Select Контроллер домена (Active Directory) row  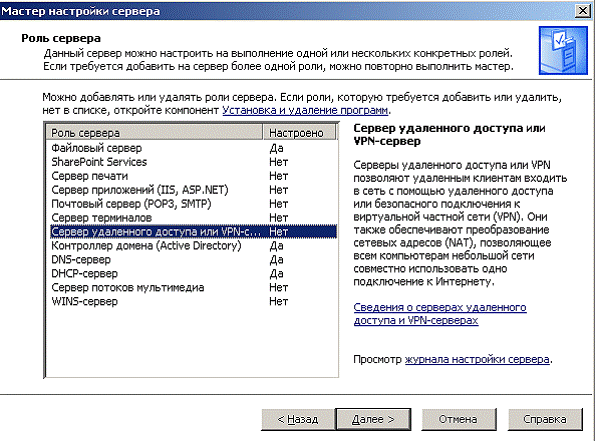(193, 246)
